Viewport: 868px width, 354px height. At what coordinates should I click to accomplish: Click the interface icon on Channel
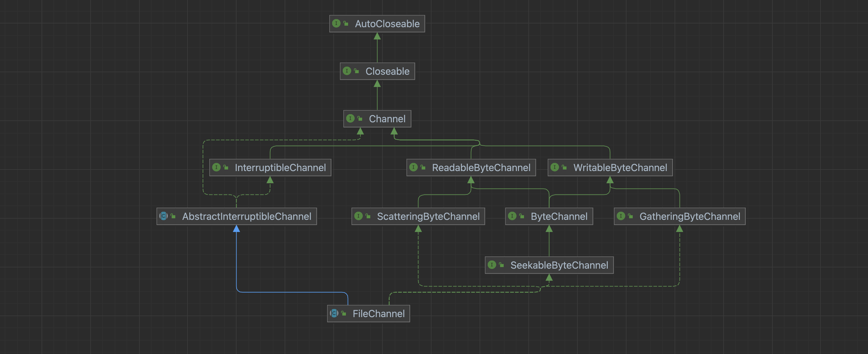350,118
